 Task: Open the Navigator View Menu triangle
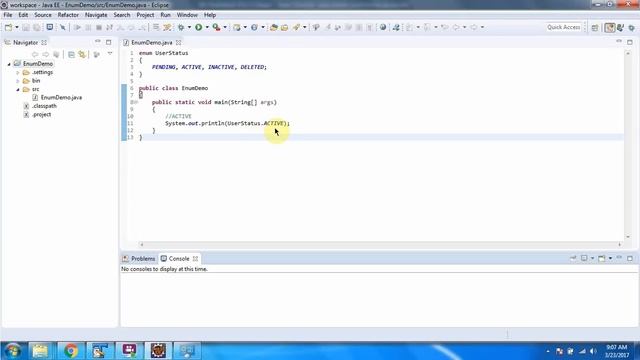(x=110, y=54)
